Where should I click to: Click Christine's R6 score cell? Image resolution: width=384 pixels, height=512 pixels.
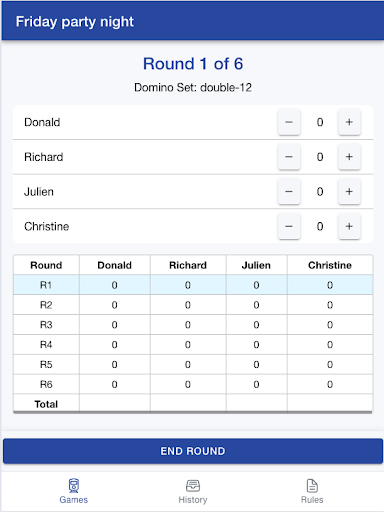pyautogui.click(x=330, y=384)
